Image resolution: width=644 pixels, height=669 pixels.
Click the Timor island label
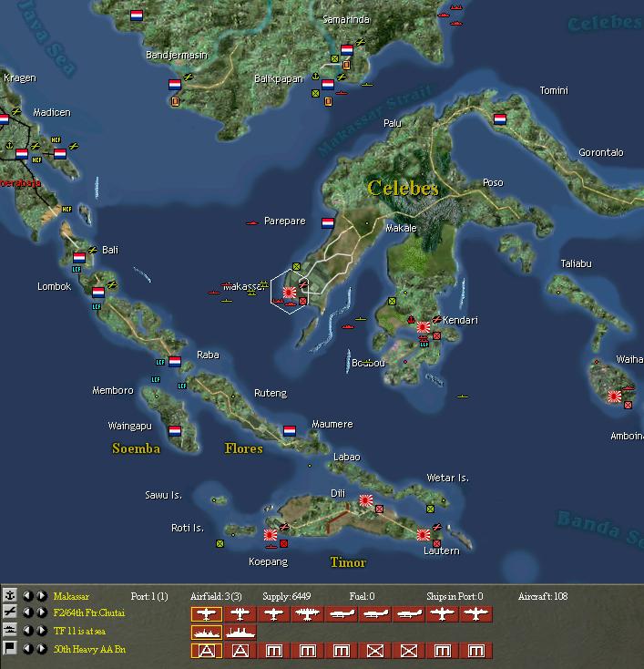[348, 562]
